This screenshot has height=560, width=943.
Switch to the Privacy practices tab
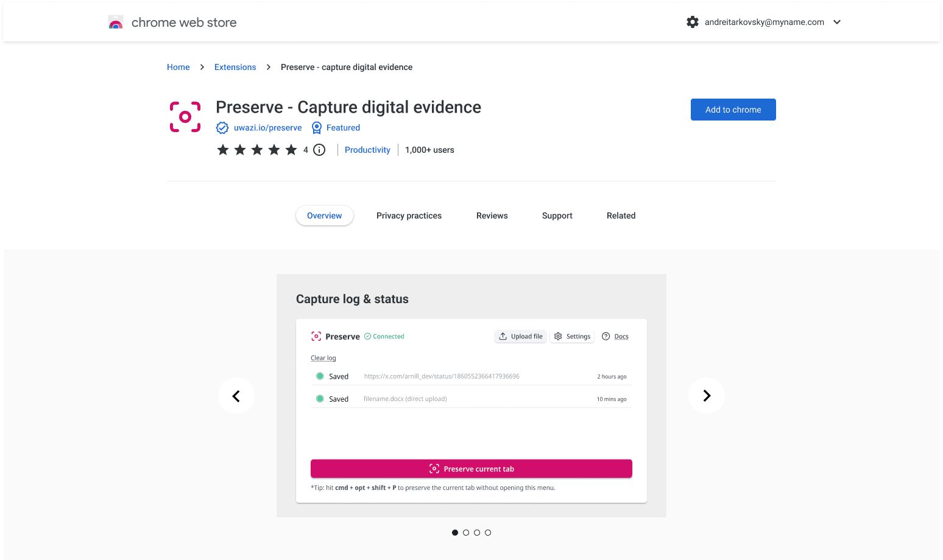[x=409, y=215]
